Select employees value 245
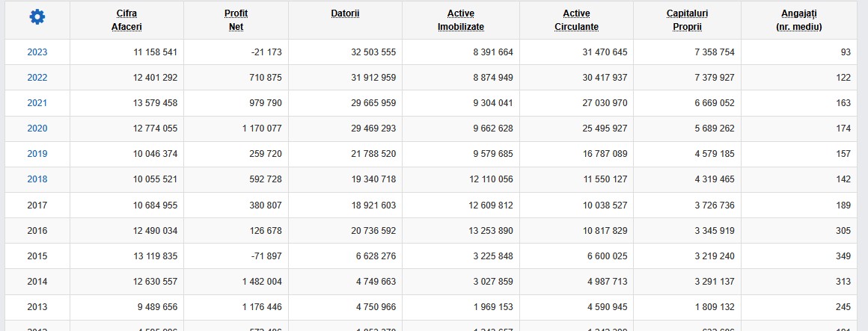This screenshot has height=331, width=868. click(843, 306)
